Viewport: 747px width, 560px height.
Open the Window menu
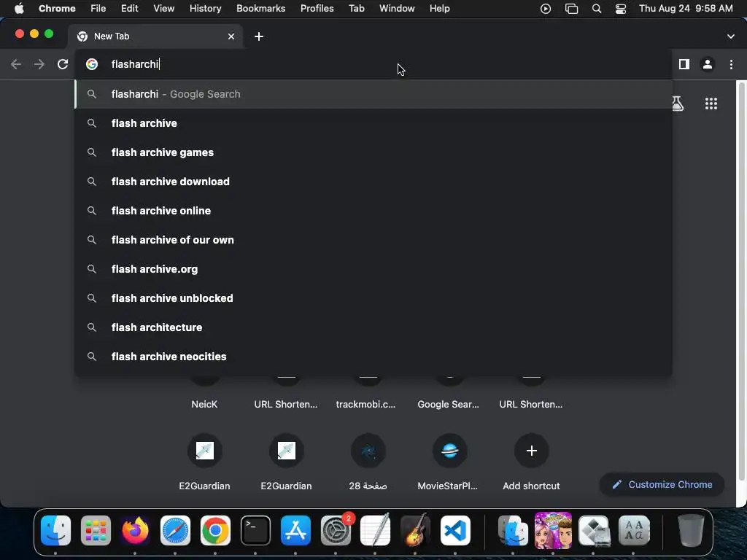[x=397, y=9]
